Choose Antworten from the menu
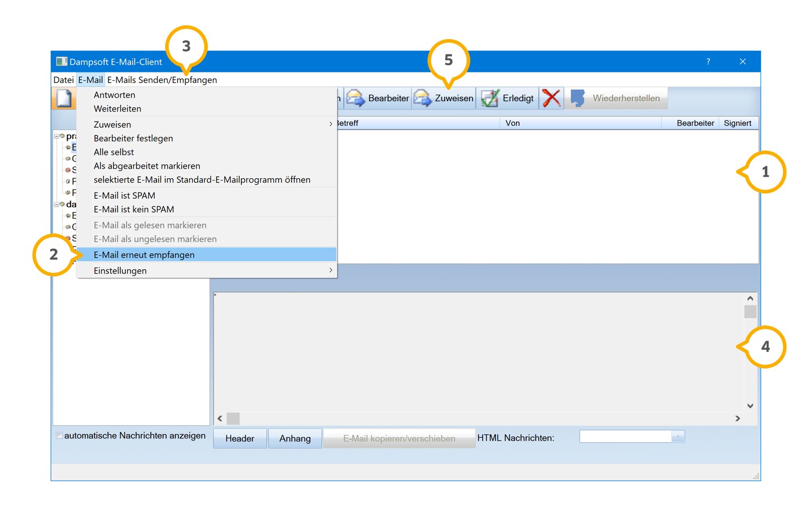812x532 pixels. click(x=207, y=95)
